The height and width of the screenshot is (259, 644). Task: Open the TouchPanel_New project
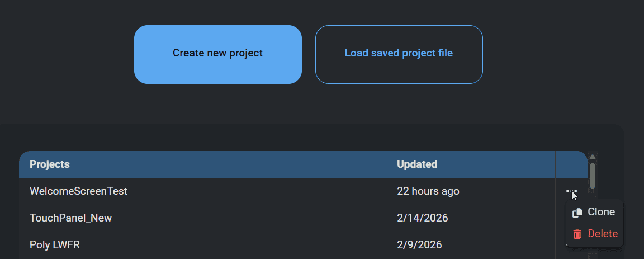[70, 218]
